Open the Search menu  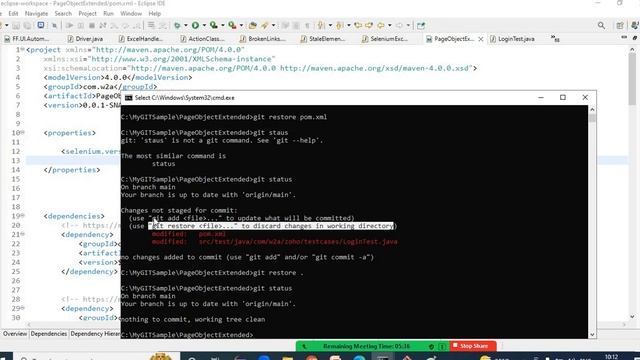coord(63,13)
